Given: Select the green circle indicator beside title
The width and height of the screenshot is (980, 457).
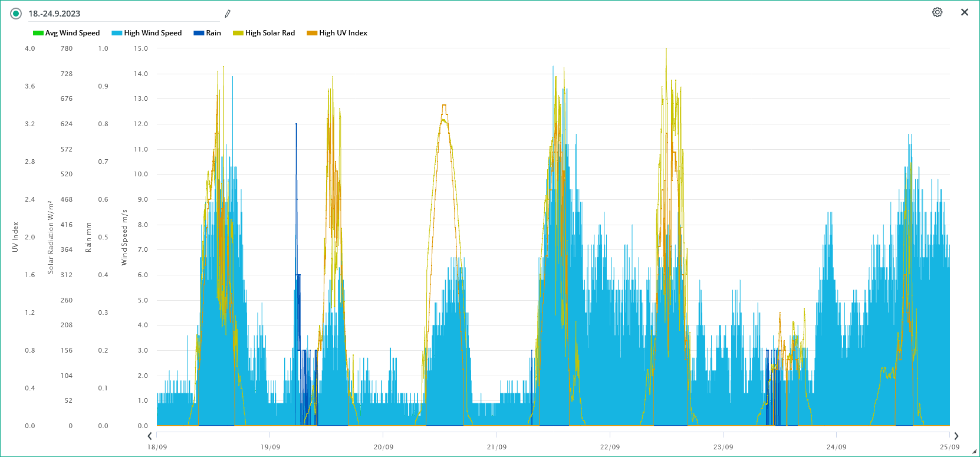Looking at the screenshot, I should [x=16, y=14].
